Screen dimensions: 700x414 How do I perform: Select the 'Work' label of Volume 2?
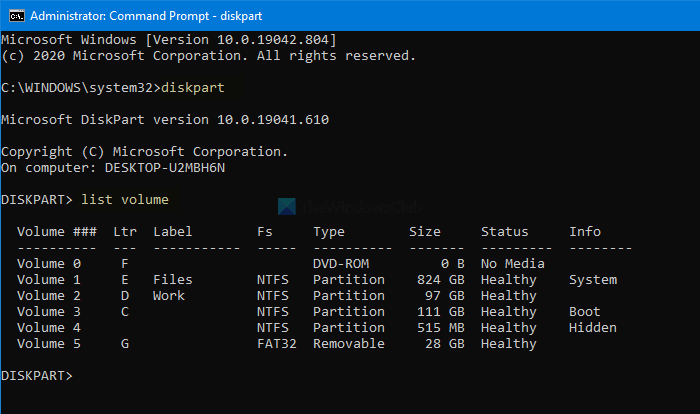[x=169, y=296]
